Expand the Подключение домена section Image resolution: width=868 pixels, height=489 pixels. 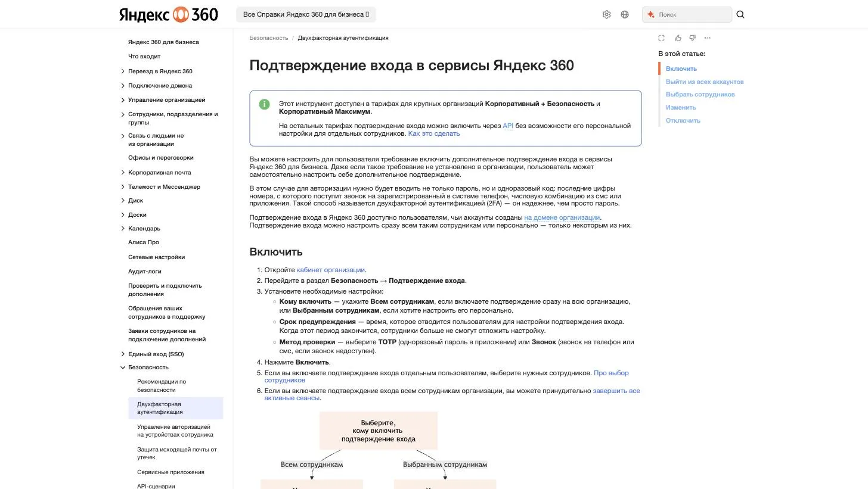pyautogui.click(x=123, y=86)
